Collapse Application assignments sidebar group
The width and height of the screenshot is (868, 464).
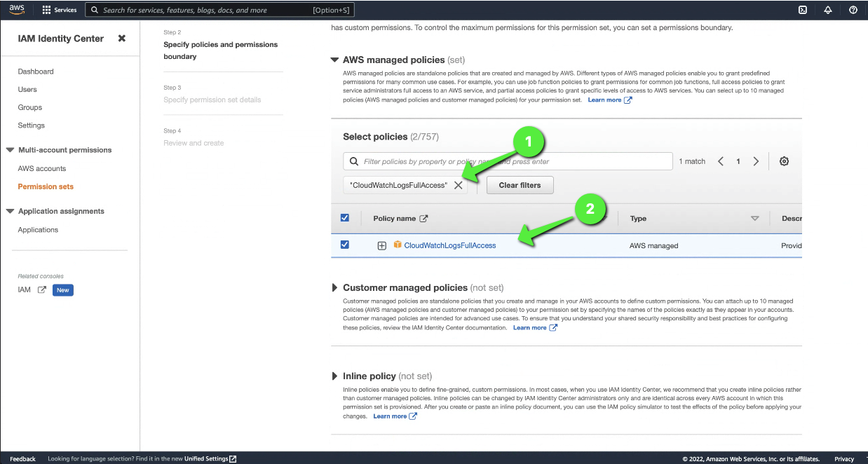[11, 212]
